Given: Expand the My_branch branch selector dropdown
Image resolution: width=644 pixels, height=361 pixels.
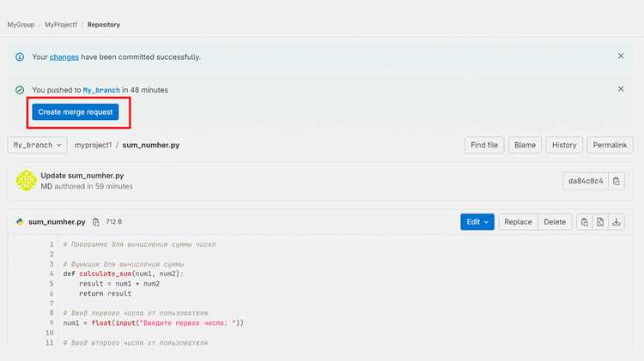Looking at the screenshot, I should pyautogui.click(x=38, y=145).
